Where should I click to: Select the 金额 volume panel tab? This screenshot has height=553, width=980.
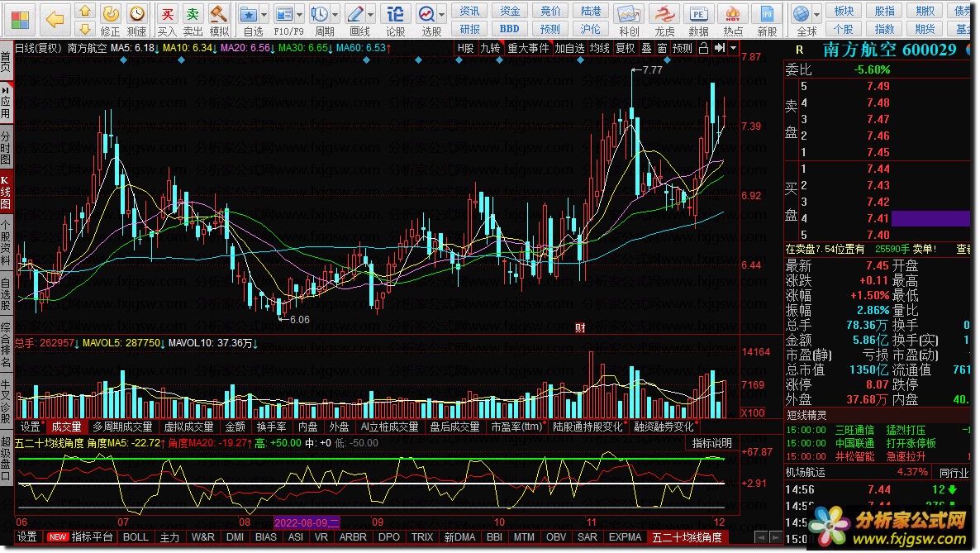point(235,427)
